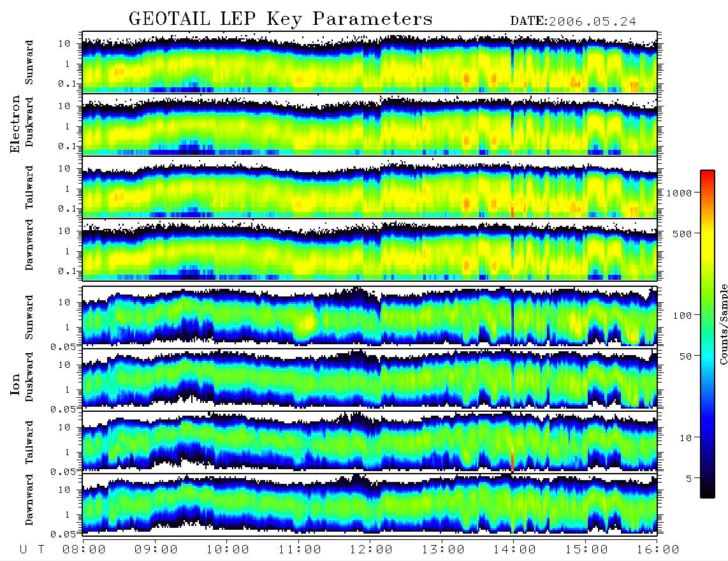Screen dimensions: 728x561
Task: Click the "50" color bar tick value
Action: click(x=685, y=356)
